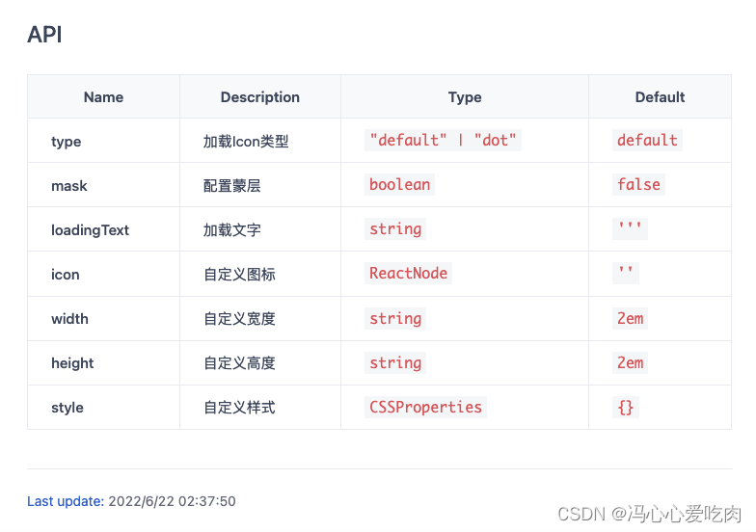
Task: Click the "CSSProperties" type code tag
Action: (x=425, y=407)
